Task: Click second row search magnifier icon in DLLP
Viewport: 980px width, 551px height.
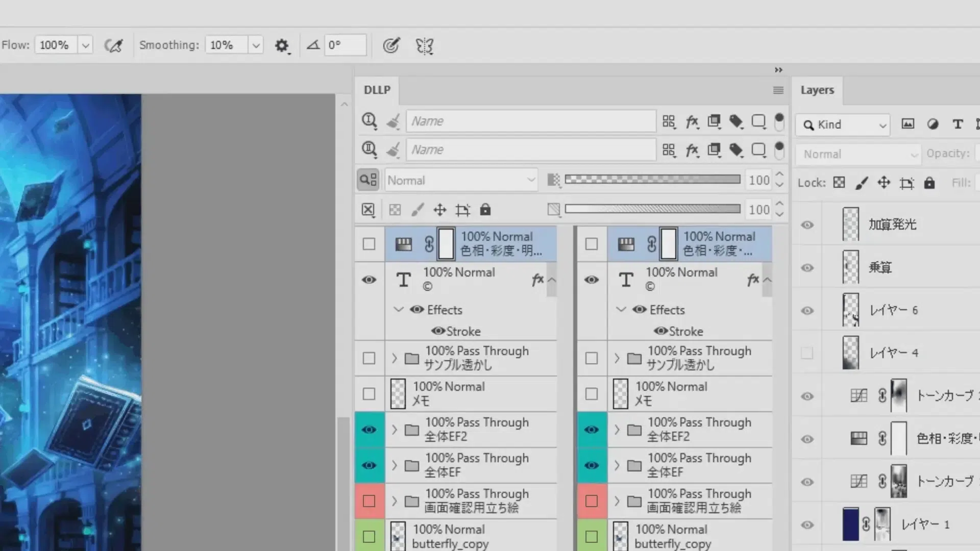Action: tap(369, 149)
